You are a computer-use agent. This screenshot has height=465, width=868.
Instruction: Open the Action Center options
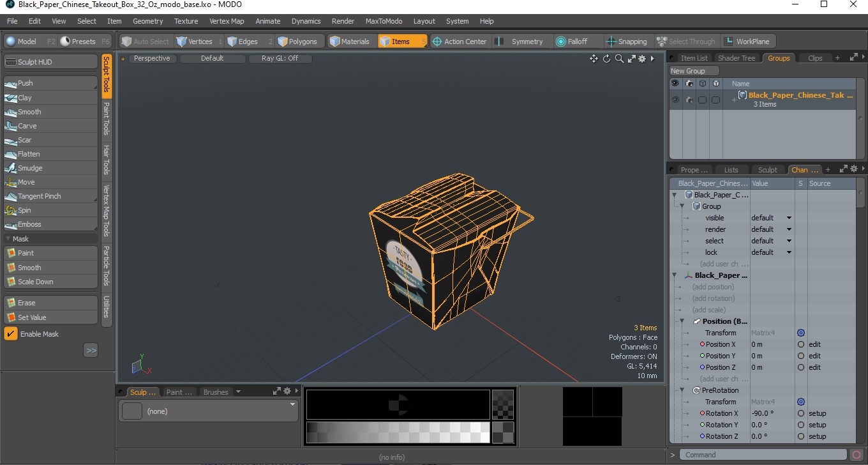click(460, 42)
